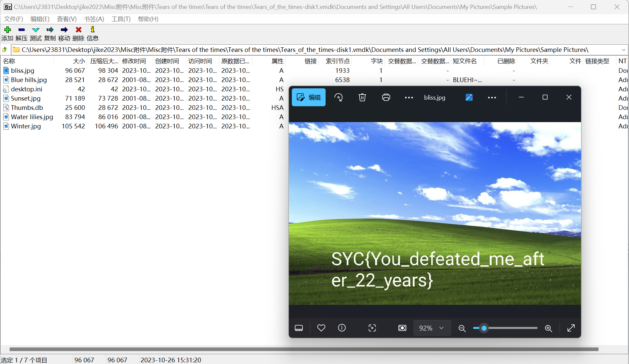Select the Sunset.jpg file

(x=26, y=98)
